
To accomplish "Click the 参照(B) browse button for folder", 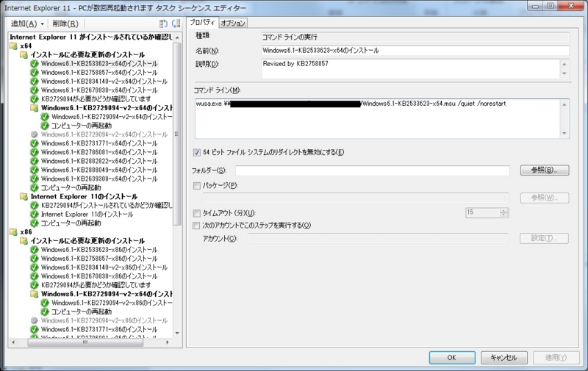I will (x=545, y=170).
